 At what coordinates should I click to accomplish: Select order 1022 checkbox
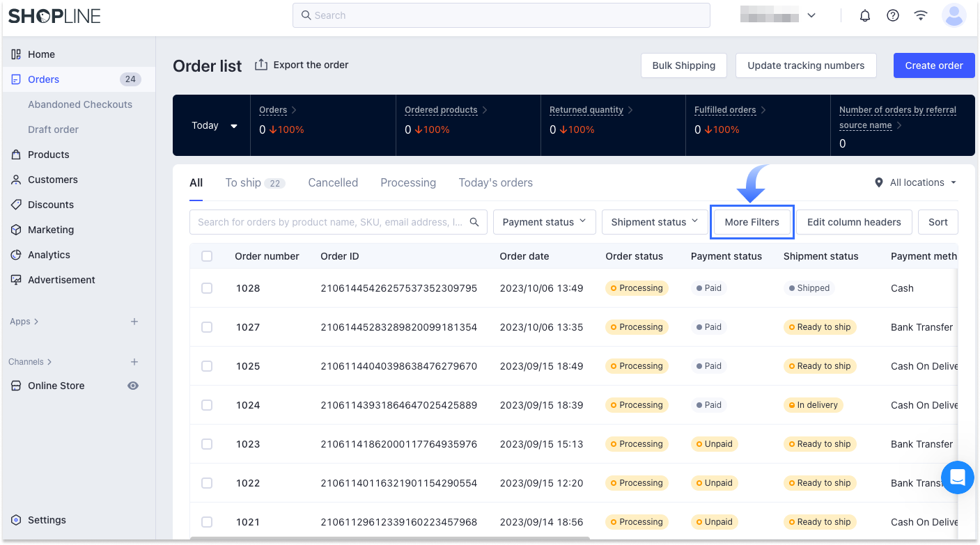click(207, 483)
